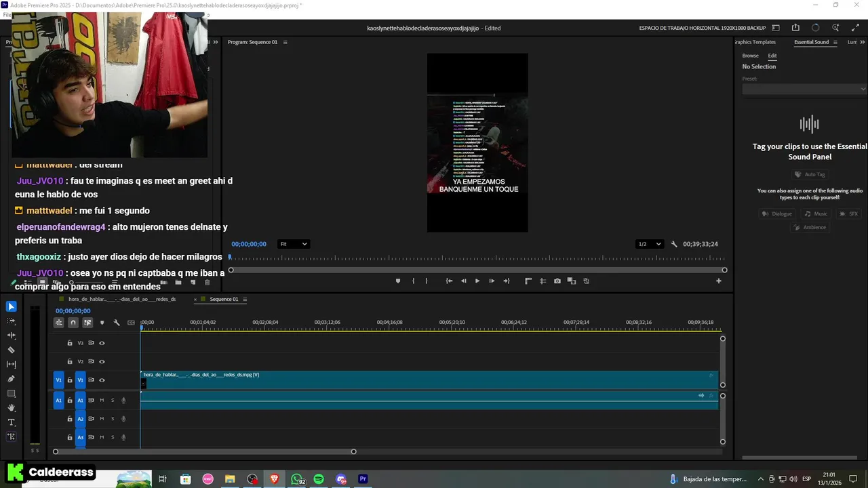Toggle V1 track output eye

tap(102, 380)
